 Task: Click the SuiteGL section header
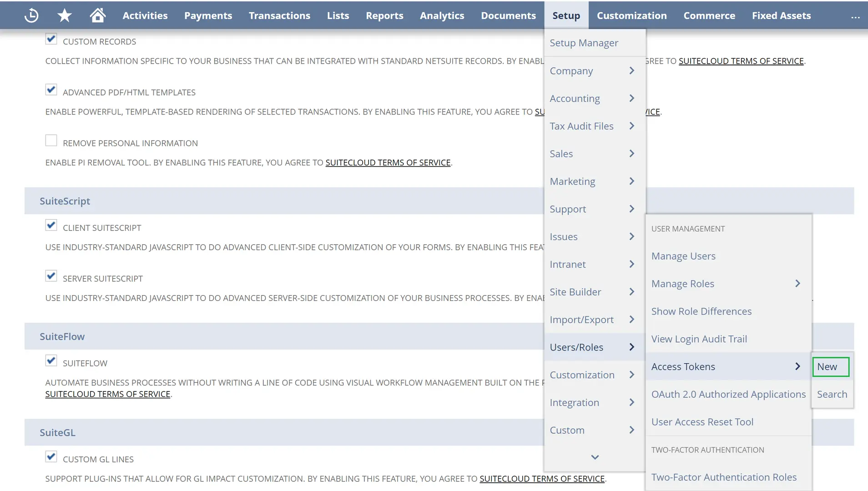[x=57, y=432]
